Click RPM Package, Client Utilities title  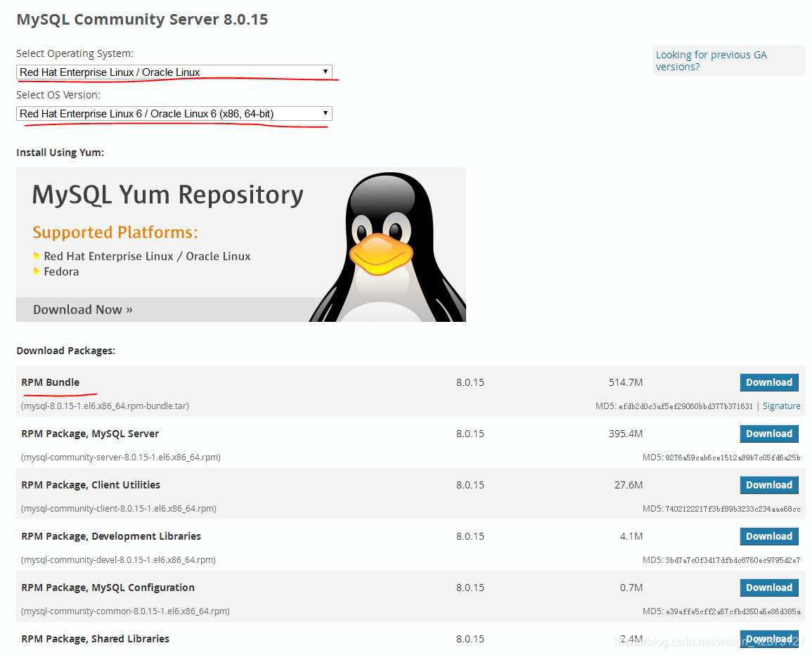pyautogui.click(x=91, y=485)
